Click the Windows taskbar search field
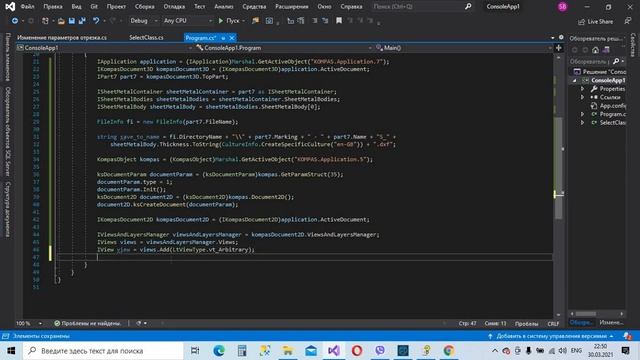 103,351
